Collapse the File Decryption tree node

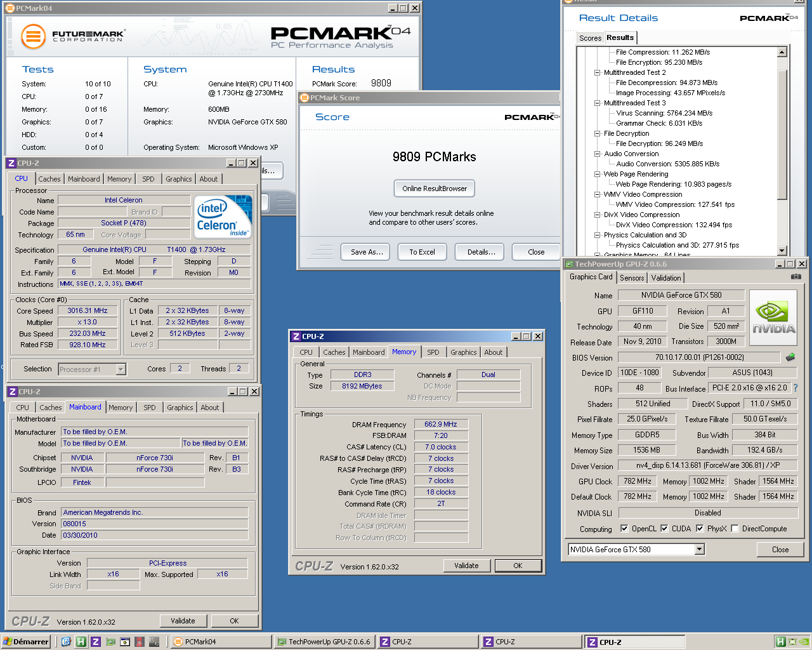point(597,133)
